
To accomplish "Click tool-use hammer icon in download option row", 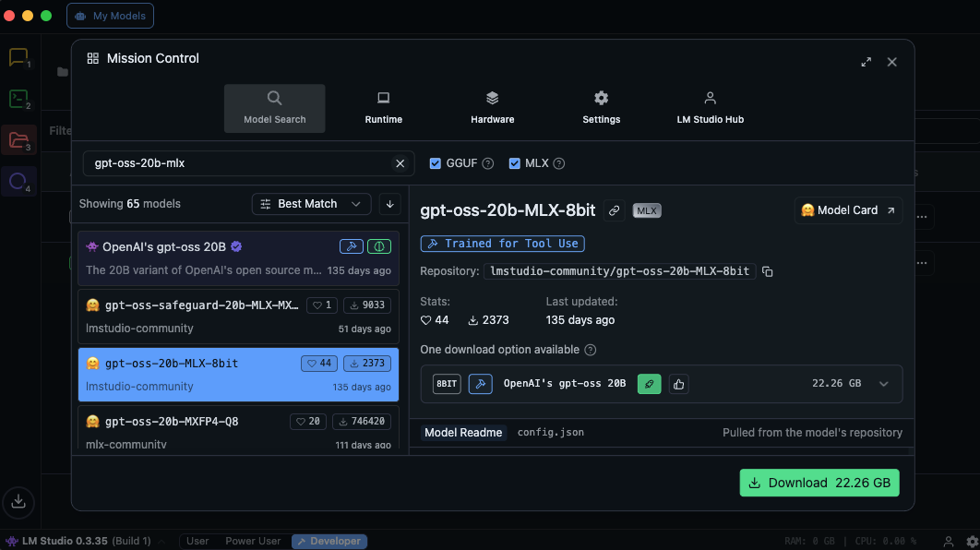I will 480,384.
